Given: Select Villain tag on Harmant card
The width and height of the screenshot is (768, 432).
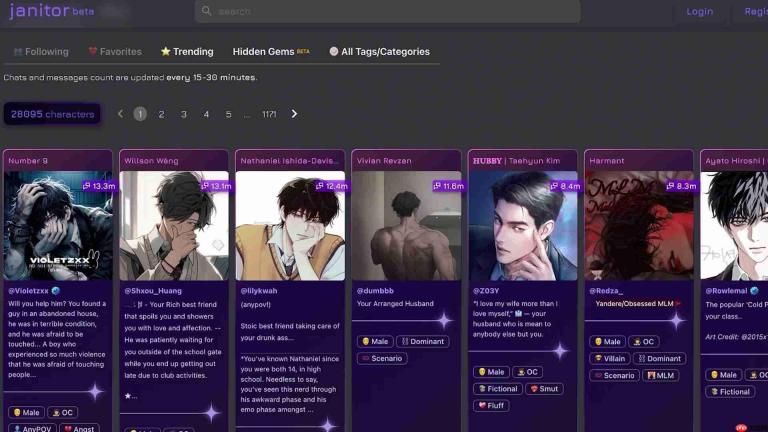Looking at the screenshot, I should pos(609,359).
